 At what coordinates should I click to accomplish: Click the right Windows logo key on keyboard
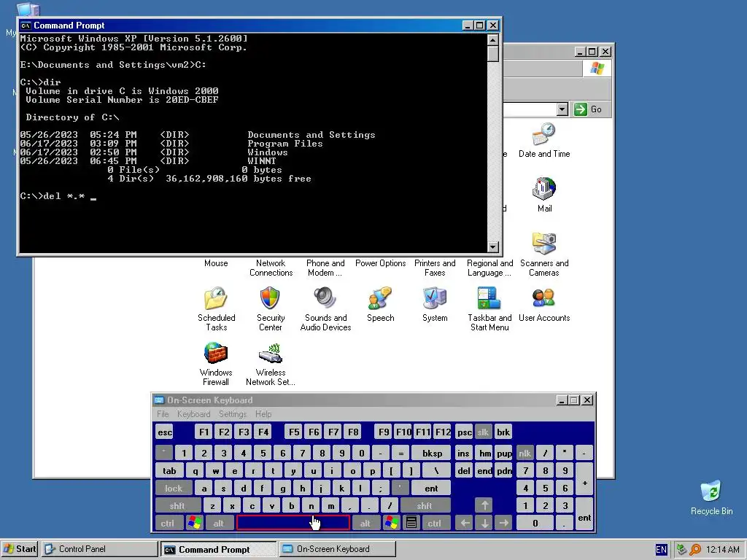pos(392,523)
